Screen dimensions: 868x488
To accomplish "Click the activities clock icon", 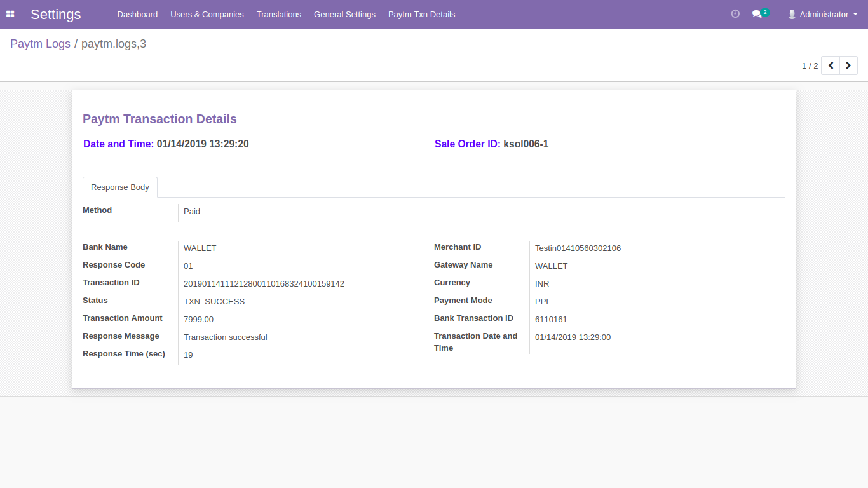I will (735, 14).
